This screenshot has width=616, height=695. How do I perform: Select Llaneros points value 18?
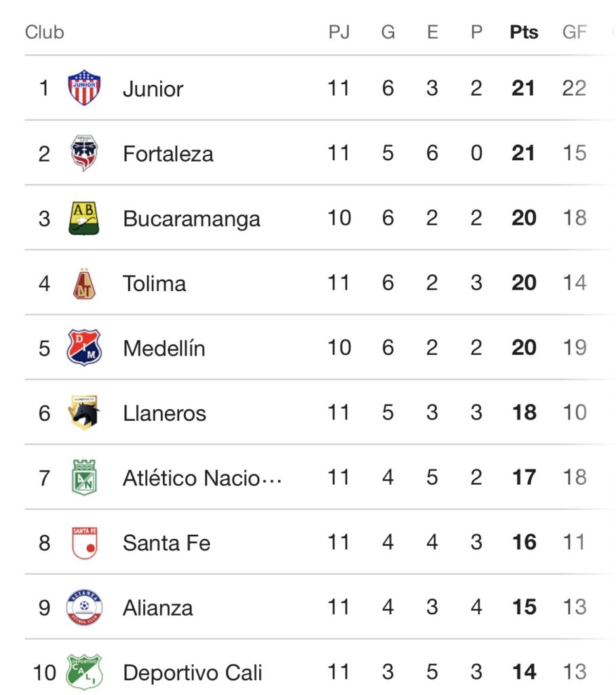coord(524,413)
